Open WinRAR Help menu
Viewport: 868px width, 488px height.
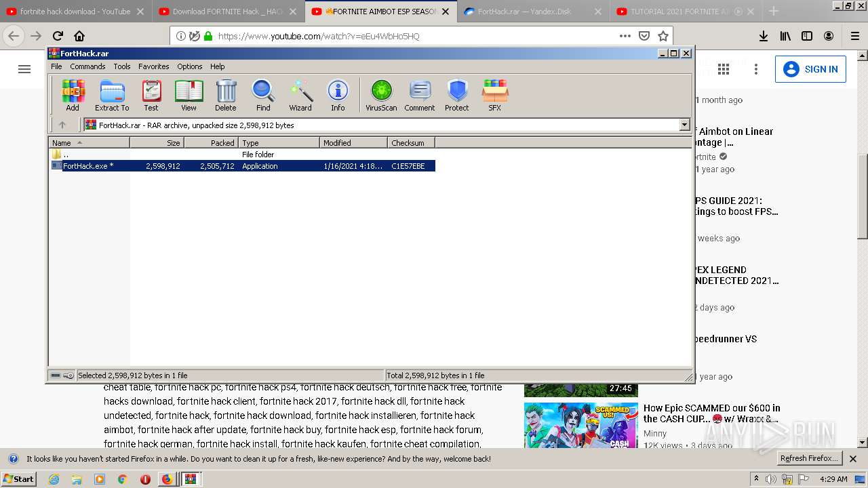click(217, 66)
